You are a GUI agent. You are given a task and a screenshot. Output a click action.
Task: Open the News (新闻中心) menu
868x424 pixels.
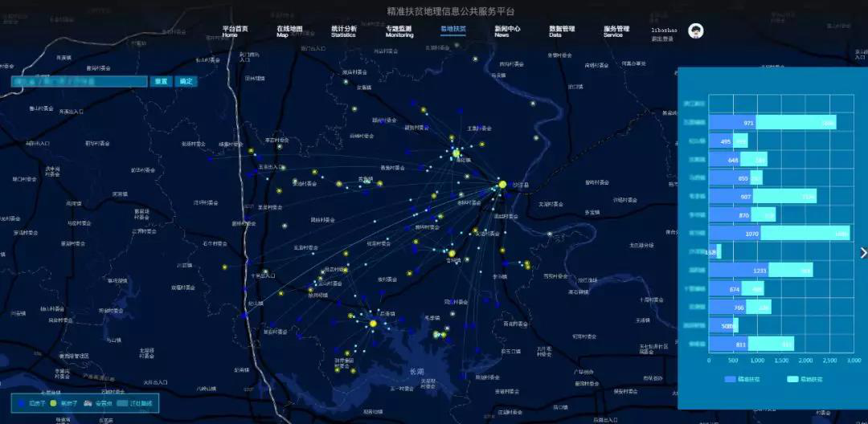pos(507,31)
